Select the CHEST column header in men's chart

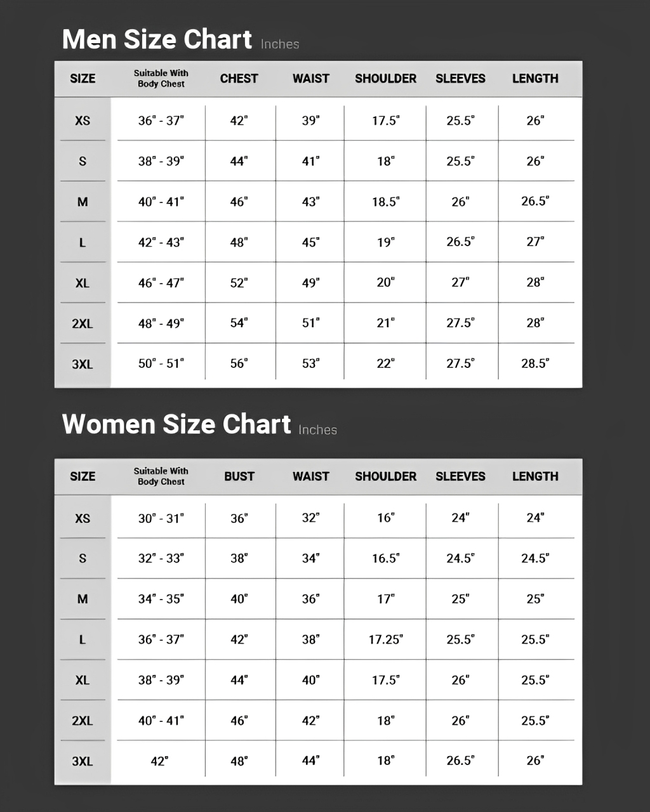coord(239,79)
